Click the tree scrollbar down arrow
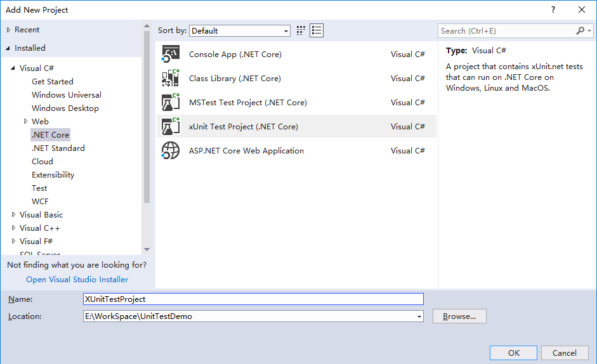This screenshot has height=364, width=597. click(x=147, y=249)
